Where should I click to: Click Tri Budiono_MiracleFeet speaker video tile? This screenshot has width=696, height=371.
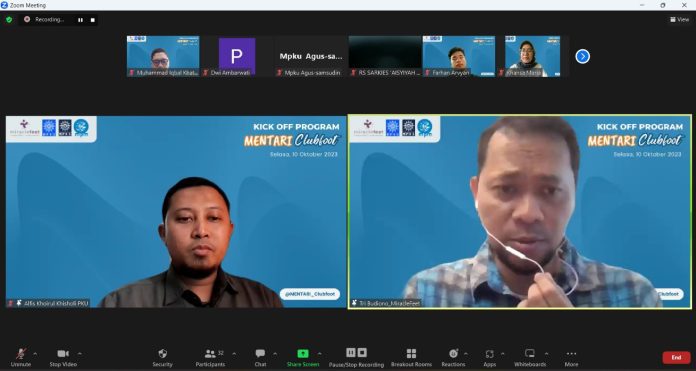pyautogui.click(x=520, y=212)
